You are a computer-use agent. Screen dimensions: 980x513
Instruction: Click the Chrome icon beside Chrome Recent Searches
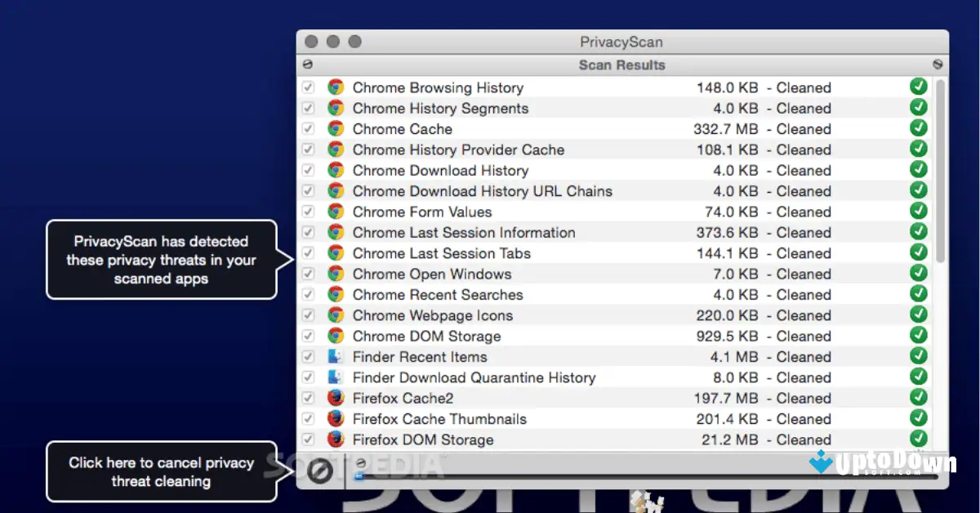tap(336, 294)
